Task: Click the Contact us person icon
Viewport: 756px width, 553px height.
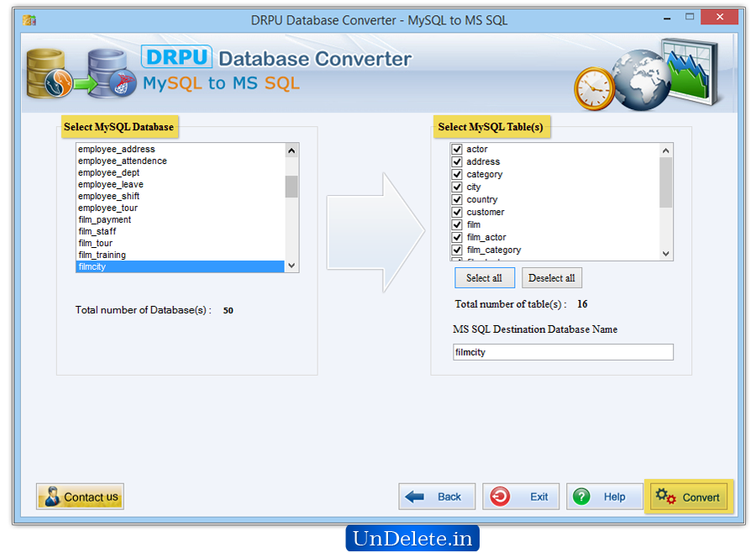Action: [x=51, y=497]
